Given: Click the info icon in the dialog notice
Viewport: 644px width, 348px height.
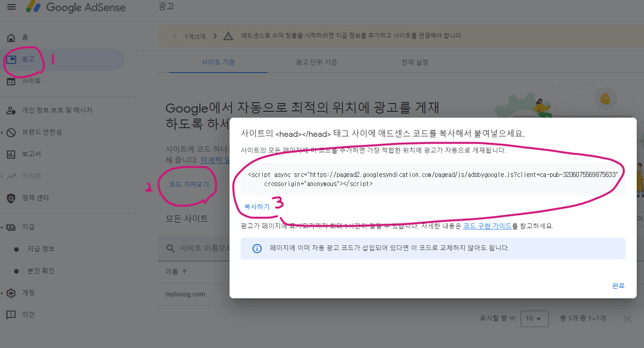Looking at the screenshot, I should tap(257, 249).
